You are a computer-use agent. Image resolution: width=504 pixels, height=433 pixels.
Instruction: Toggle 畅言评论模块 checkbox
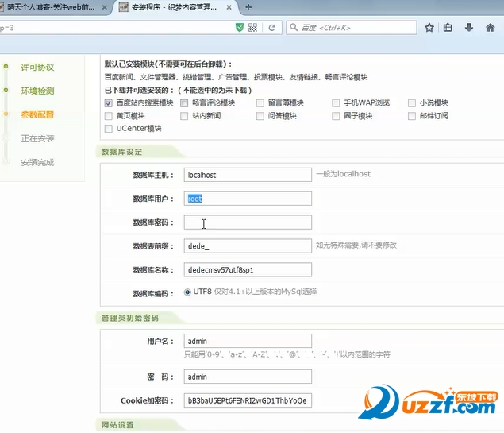click(x=184, y=103)
